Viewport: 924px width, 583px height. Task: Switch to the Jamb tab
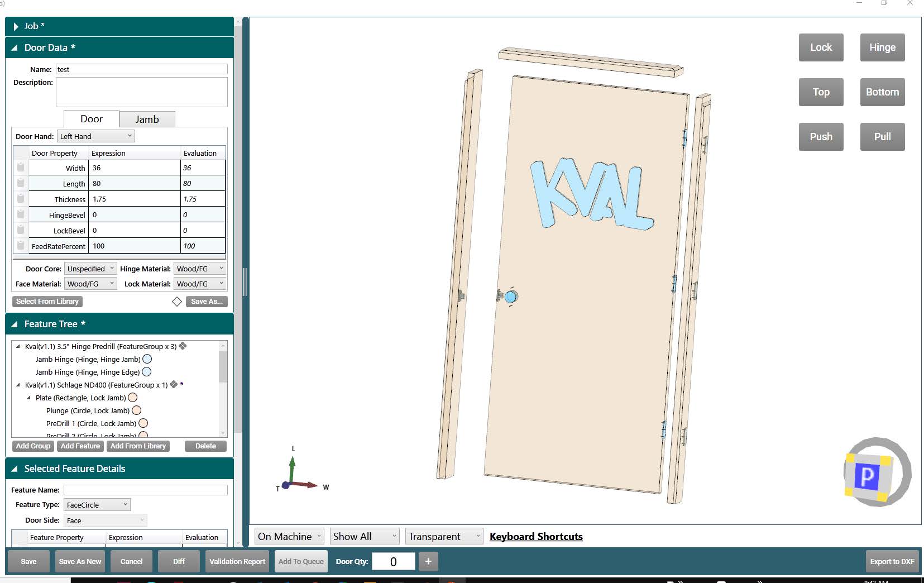pyautogui.click(x=147, y=120)
